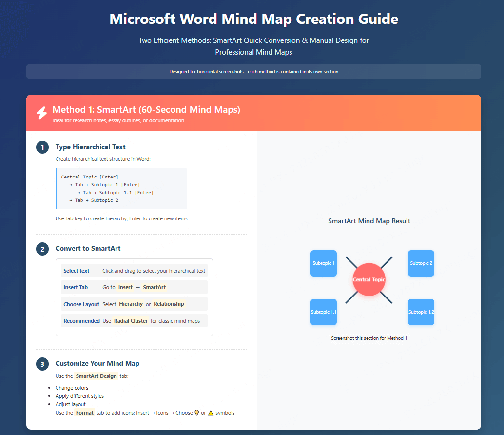Click the Adjust layout bullet item

point(70,404)
